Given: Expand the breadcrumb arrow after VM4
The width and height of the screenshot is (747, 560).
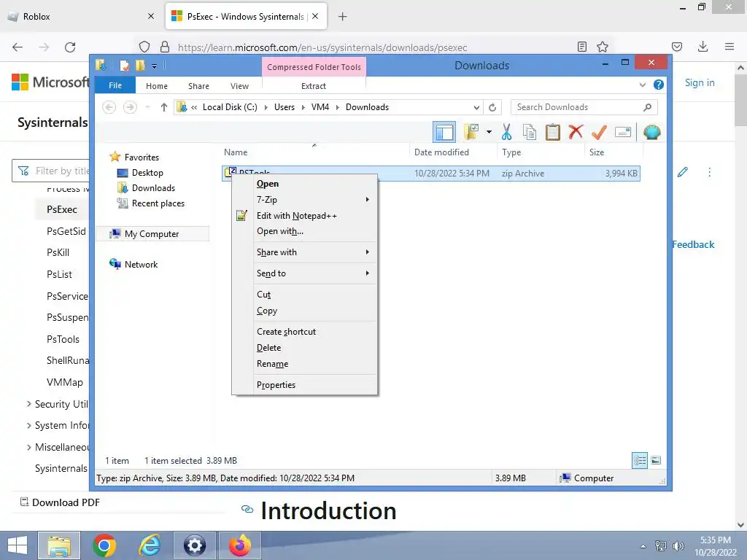Looking at the screenshot, I should [x=337, y=107].
